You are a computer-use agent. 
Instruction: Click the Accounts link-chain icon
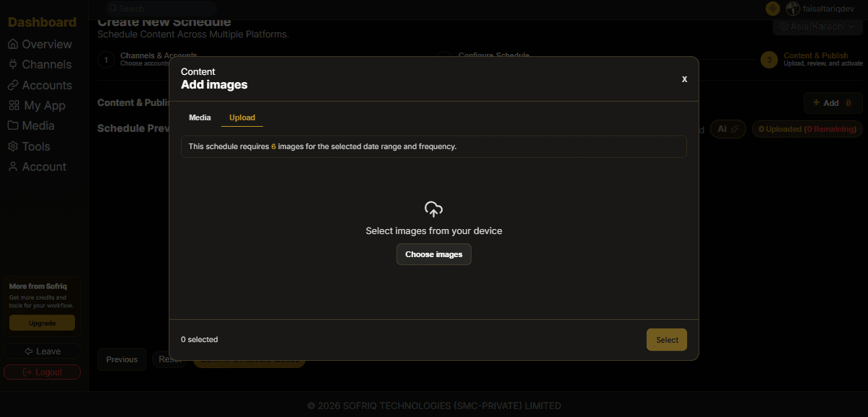point(13,85)
